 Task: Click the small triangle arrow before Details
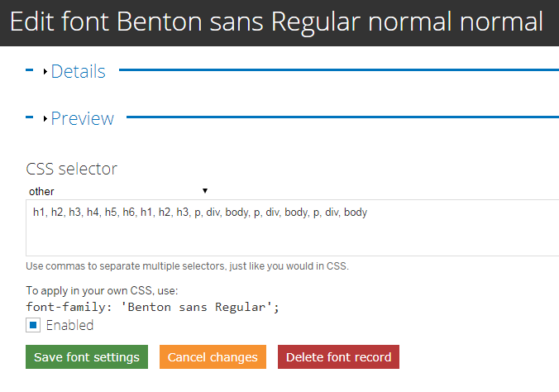click(x=45, y=72)
